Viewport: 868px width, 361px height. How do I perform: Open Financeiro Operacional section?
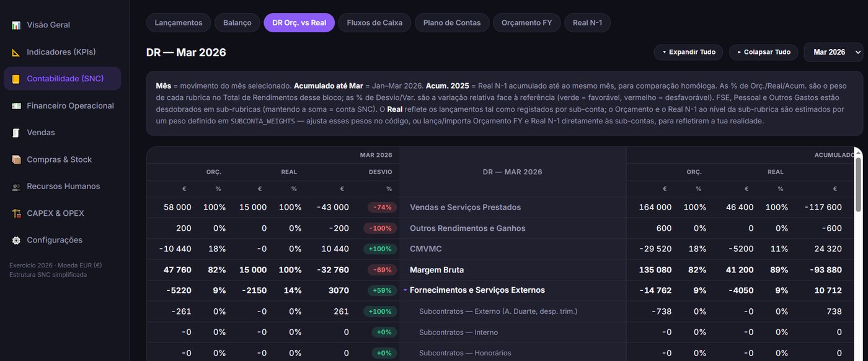[x=62, y=106]
